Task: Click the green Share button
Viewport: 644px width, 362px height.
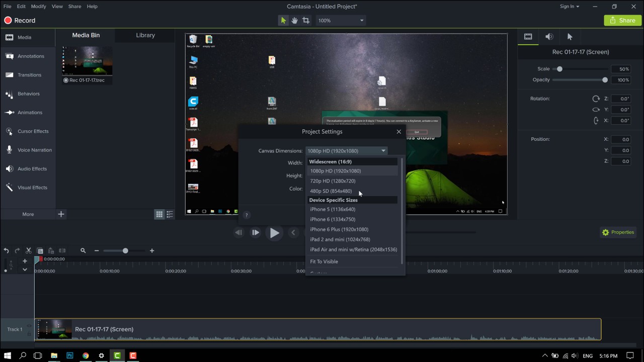Action: coord(622,21)
